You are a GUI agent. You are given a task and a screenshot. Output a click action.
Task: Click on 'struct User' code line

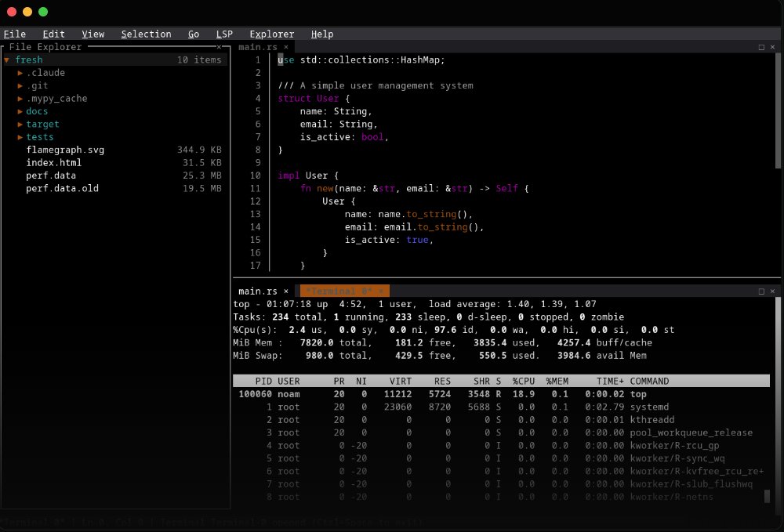(314, 99)
